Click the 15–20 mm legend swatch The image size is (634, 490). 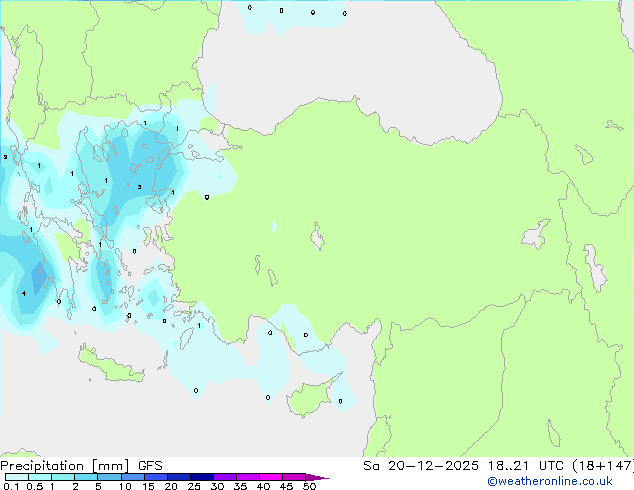coord(156,477)
